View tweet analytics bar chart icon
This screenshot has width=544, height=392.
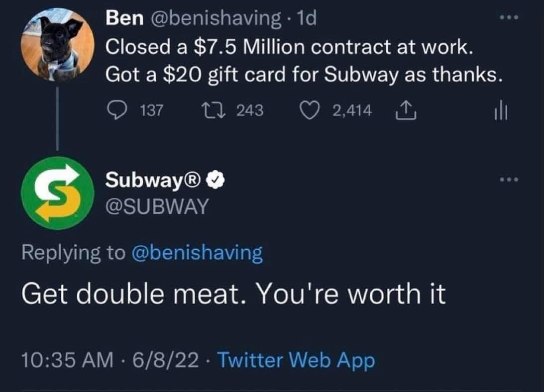pos(501,110)
